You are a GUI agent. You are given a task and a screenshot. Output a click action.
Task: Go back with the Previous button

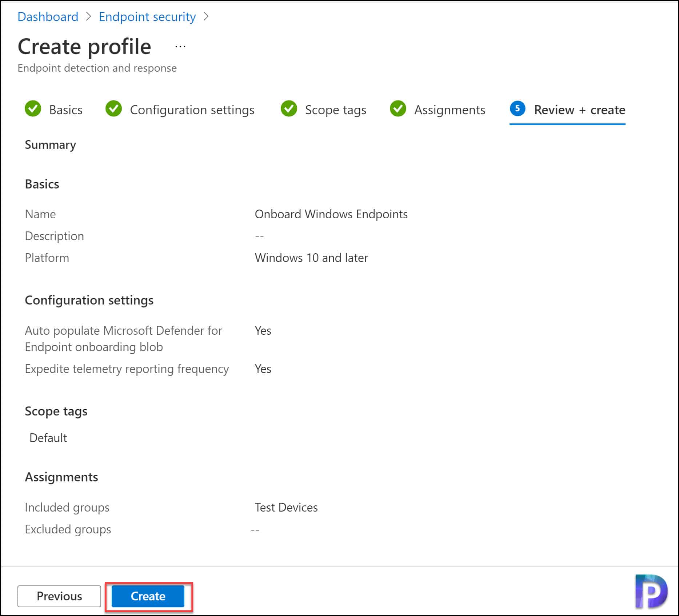pyautogui.click(x=59, y=596)
